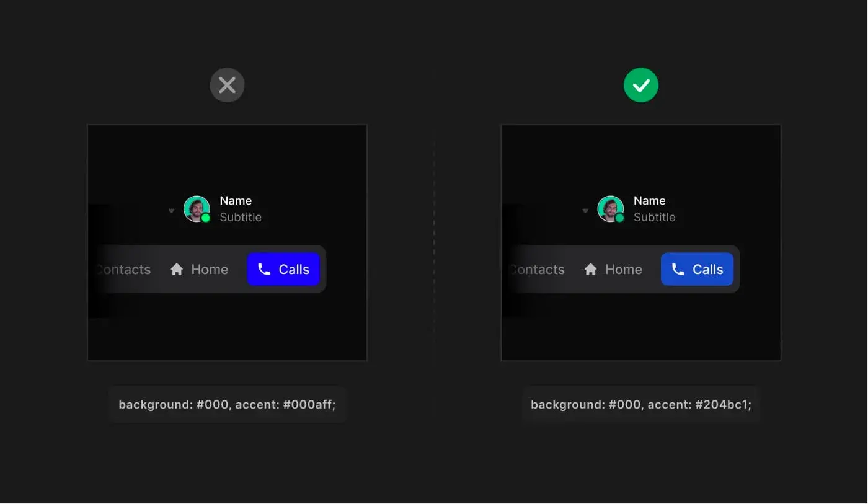Select the Calls tab in the right example

coord(697,269)
